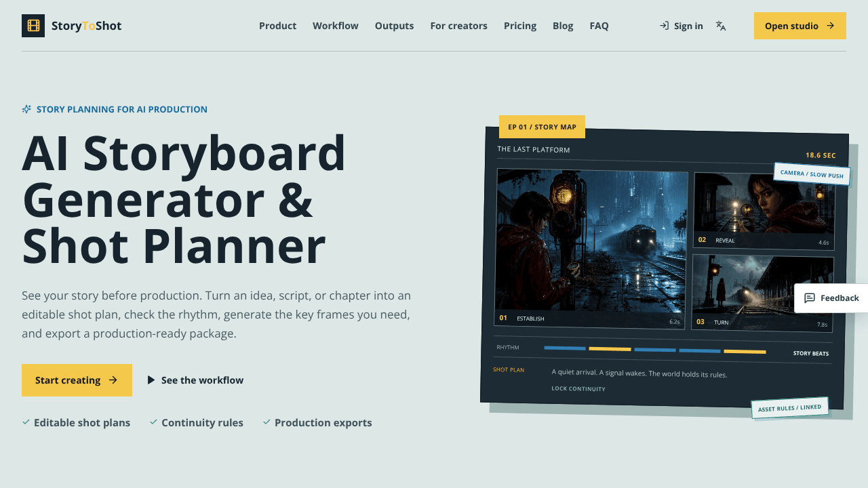Open the Blog page
This screenshot has height=488, width=868.
(x=563, y=26)
